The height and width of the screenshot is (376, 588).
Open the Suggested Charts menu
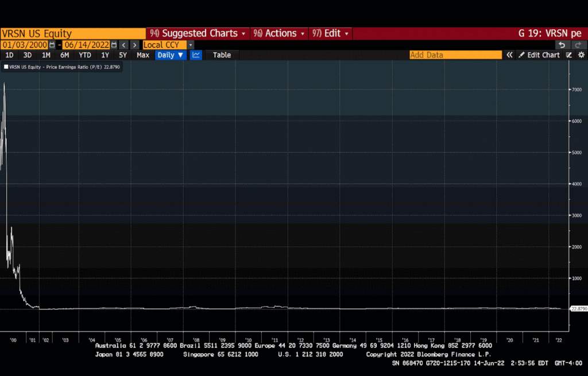[x=198, y=33]
